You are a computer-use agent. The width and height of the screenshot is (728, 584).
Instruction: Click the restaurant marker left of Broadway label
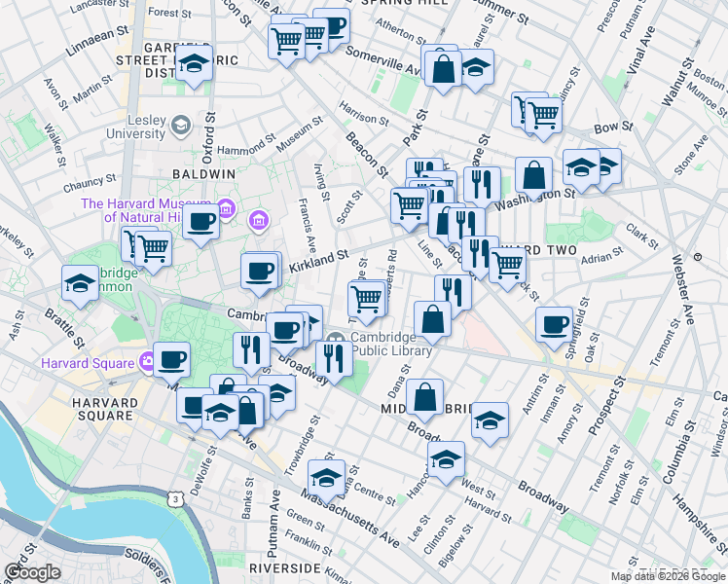tap(252, 351)
